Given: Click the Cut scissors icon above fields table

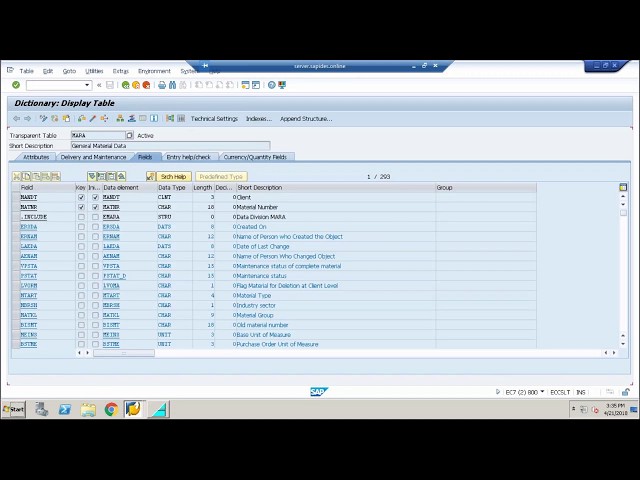Looking at the screenshot, I should click(17, 176).
